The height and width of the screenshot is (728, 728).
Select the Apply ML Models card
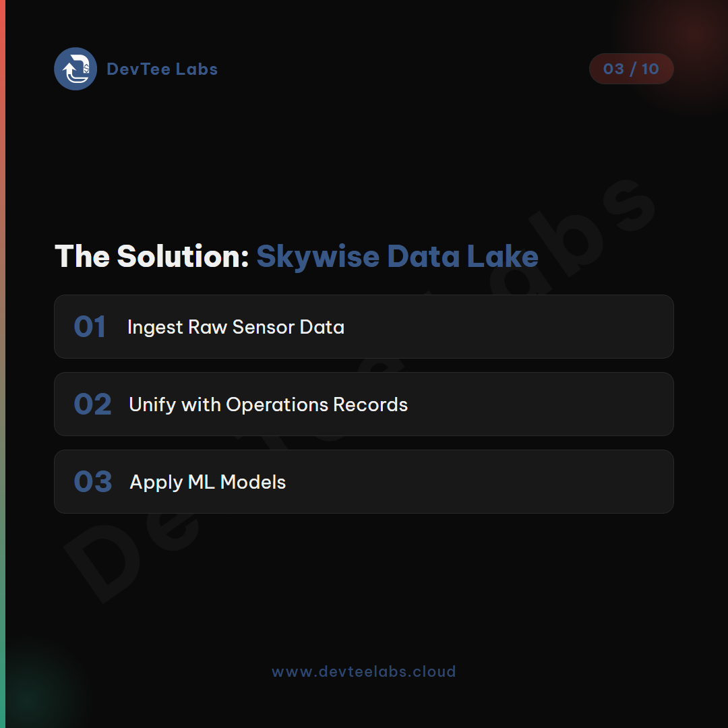363,481
